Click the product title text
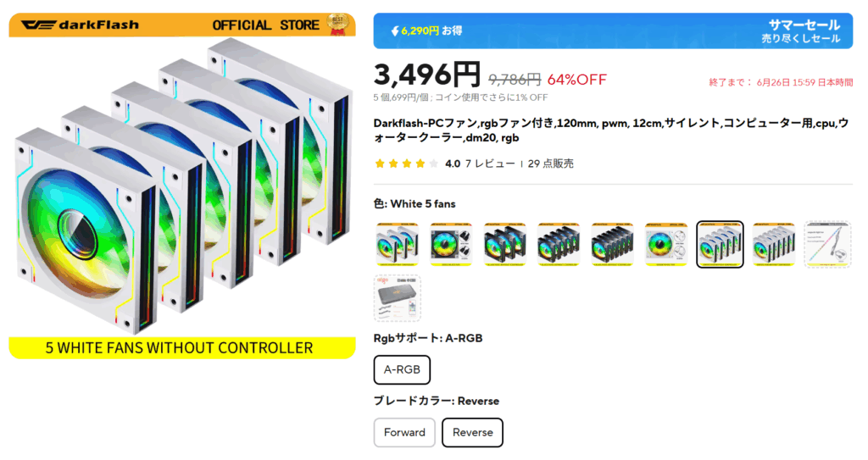Screen dimensions: 868x460 tap(610, 130)
